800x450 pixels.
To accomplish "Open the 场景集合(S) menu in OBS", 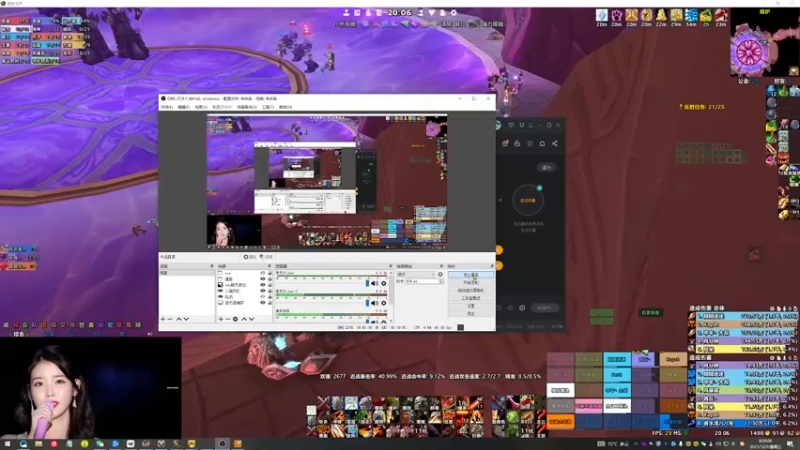I will click(247, 107).
